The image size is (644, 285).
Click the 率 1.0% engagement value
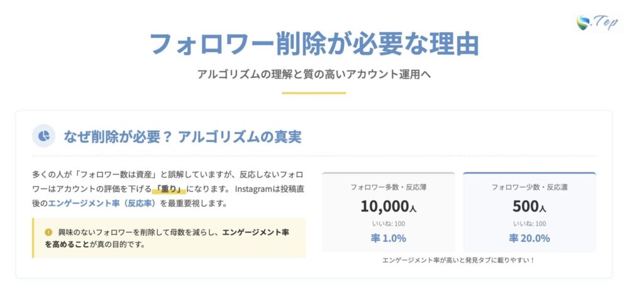pyautogui.click(x=388, y=238)
